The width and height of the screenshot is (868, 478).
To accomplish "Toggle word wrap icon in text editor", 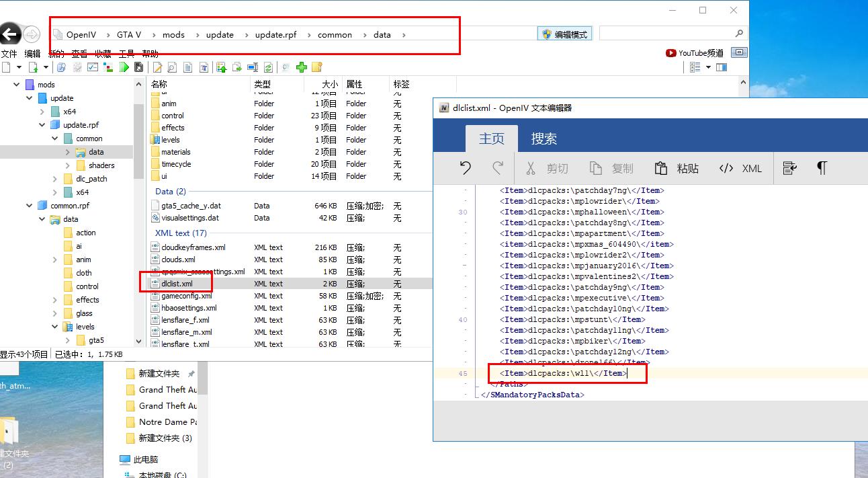I will [x=789, y=168].
